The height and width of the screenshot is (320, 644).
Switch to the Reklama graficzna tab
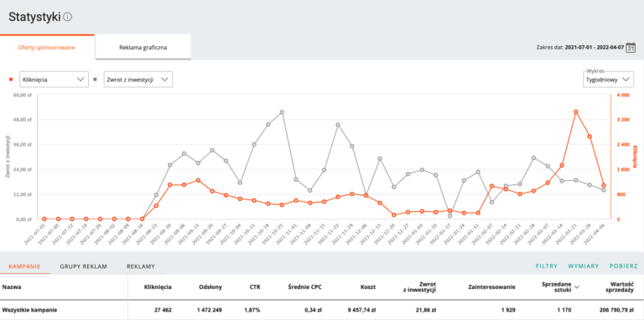pos(143,47)
